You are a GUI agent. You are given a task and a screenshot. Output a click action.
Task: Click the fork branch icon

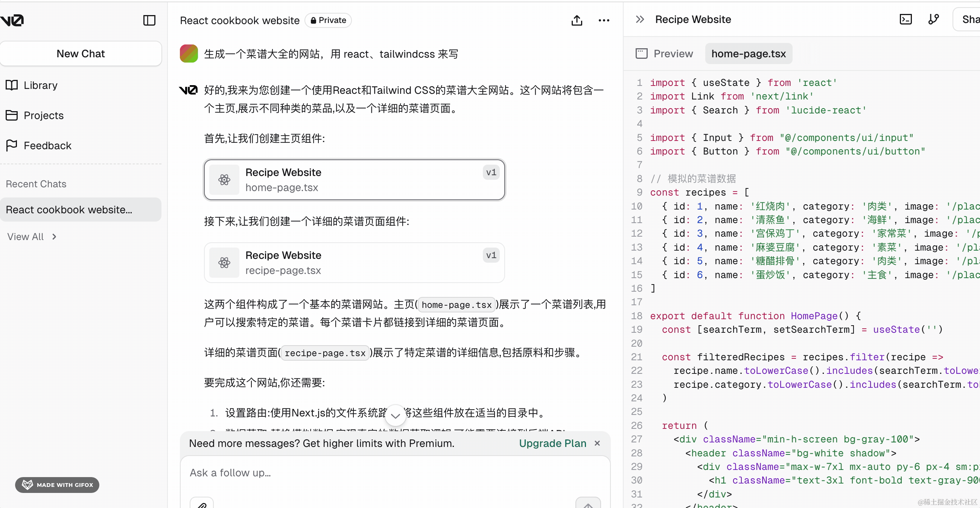pos(933,20)
